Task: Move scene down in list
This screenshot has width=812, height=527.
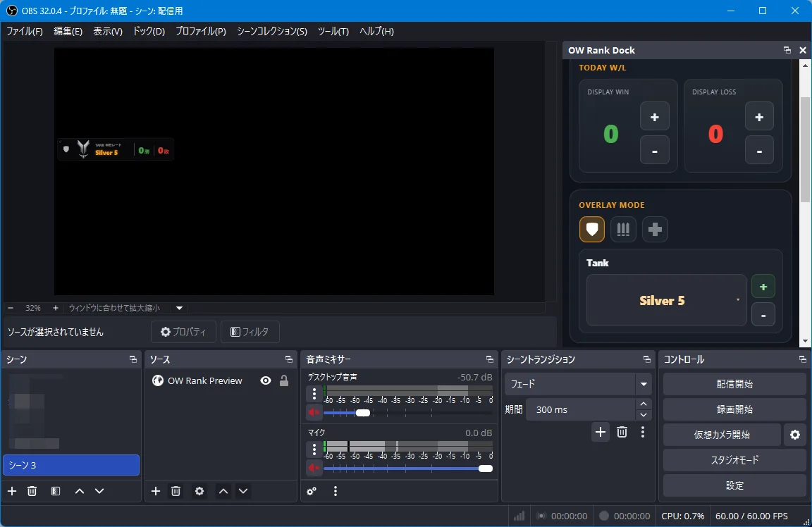Action: tap(99, 491)
